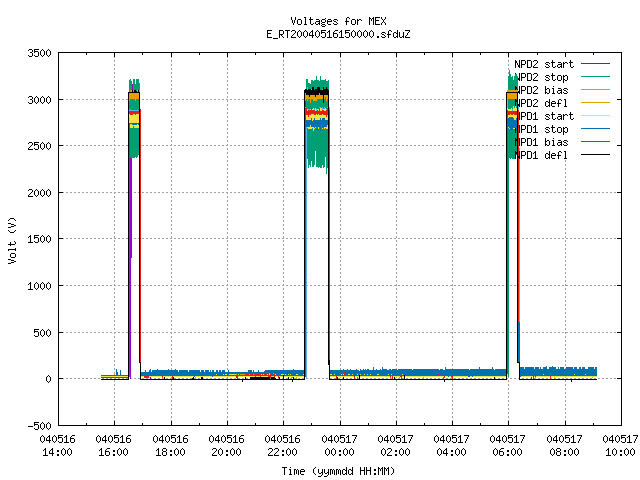Image resolution: width=640 pixels, height=480 pixels.
Task: Click the x-axis tick '040517 00:00'
Action: click(340, 446)
